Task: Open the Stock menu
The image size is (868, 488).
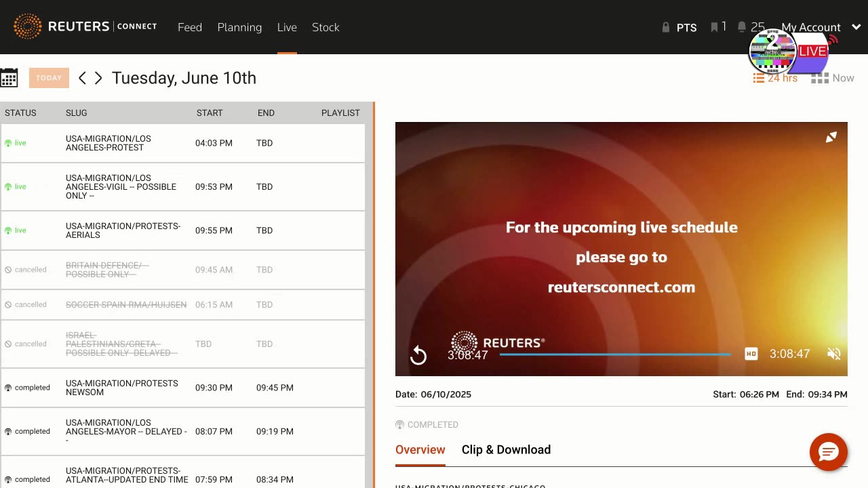Action: coord(325,27)
